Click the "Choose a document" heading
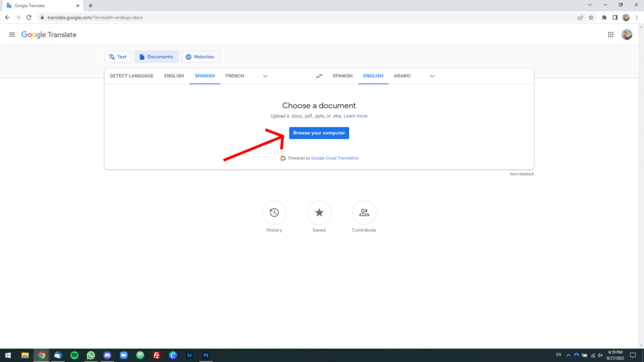 click(319, 106)
